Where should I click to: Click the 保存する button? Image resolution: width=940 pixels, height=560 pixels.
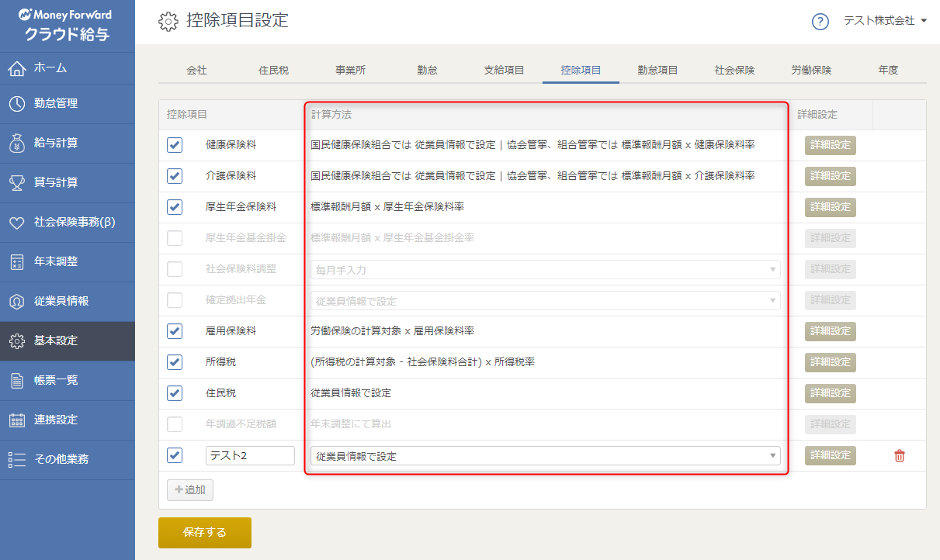pos(205,533)
